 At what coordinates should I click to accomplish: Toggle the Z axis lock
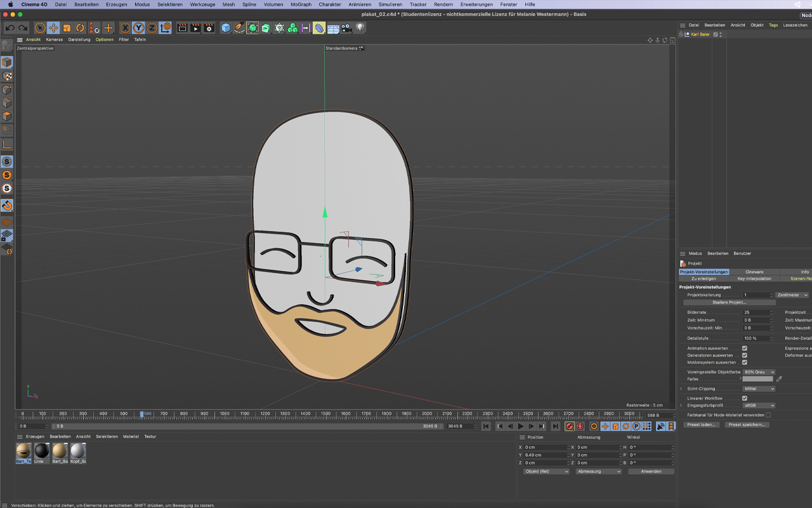[x=152, y=28]
